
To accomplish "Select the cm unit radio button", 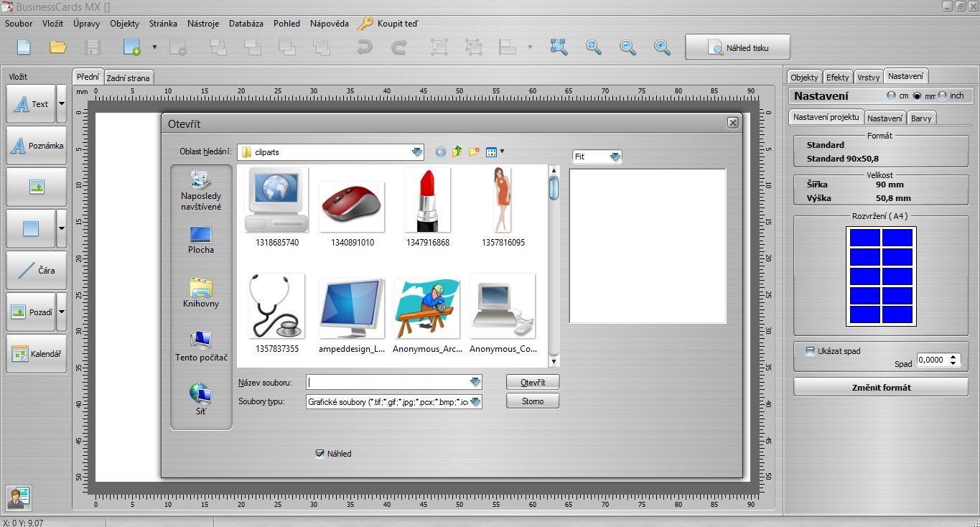I will [x=891, y=95].
